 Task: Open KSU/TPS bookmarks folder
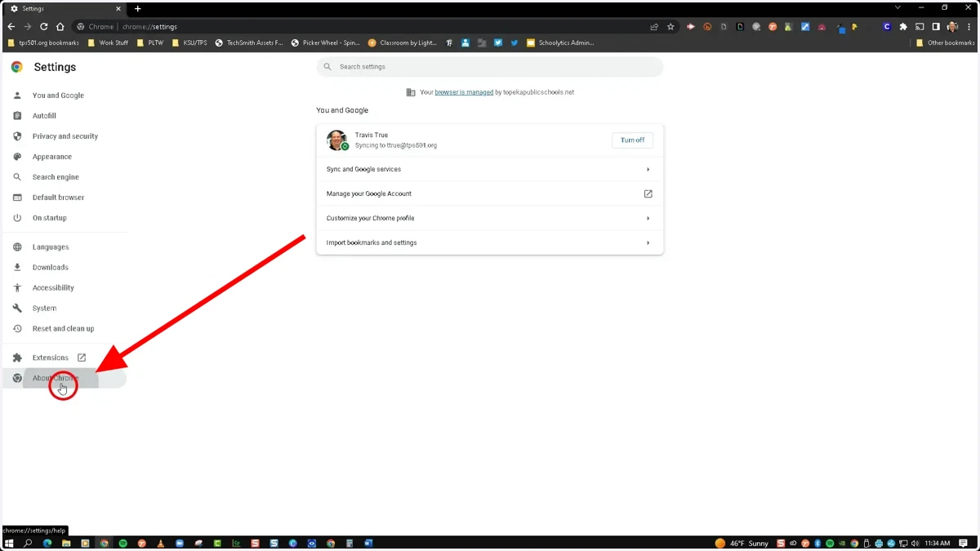coord(189,43)
